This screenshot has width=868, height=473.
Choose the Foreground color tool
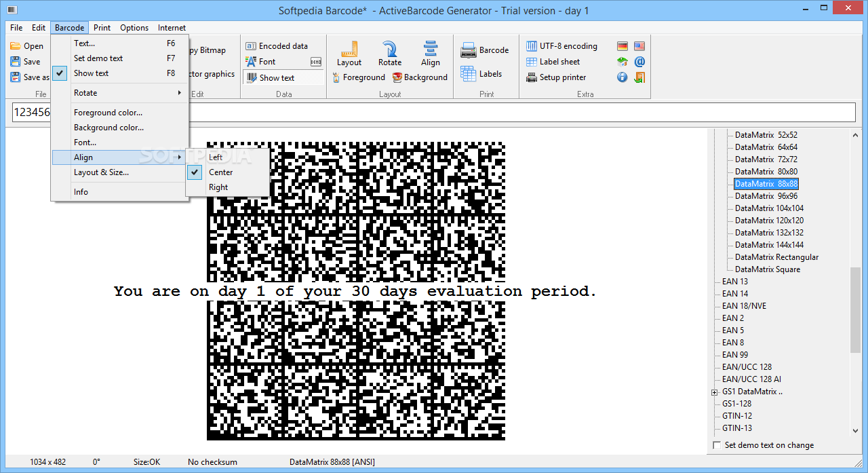tap(359, 77)
